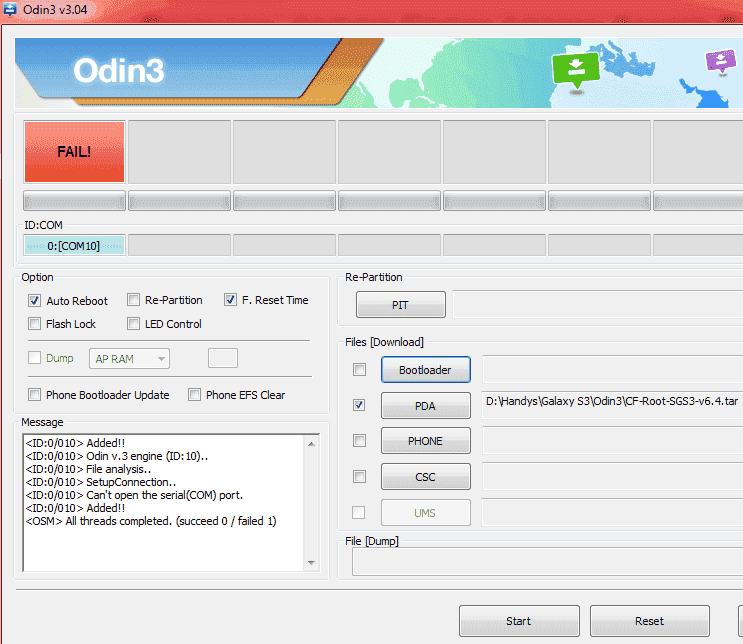Click the purple download marker on banner
Image resolution: width=743 pixels, height=644 pixels.
click(x=721, y=62)
